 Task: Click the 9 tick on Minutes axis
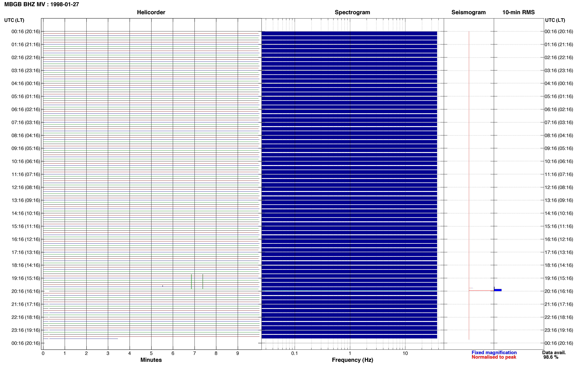coord(238,353)
